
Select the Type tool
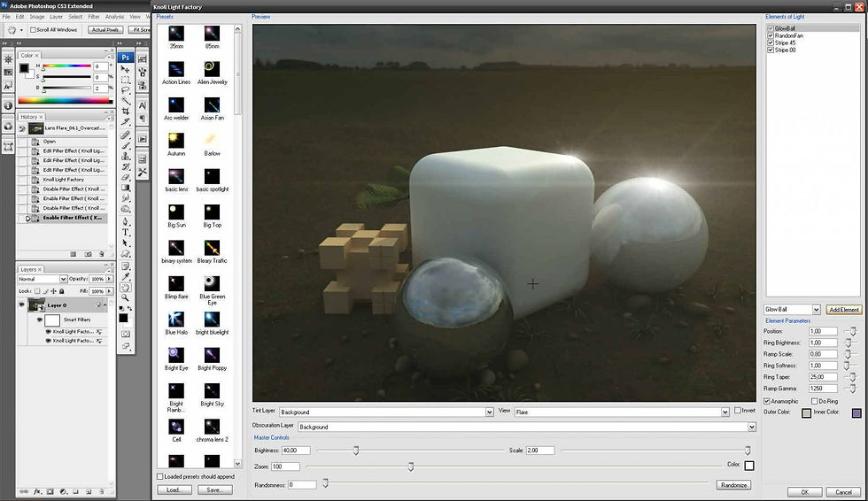(126, 233)
